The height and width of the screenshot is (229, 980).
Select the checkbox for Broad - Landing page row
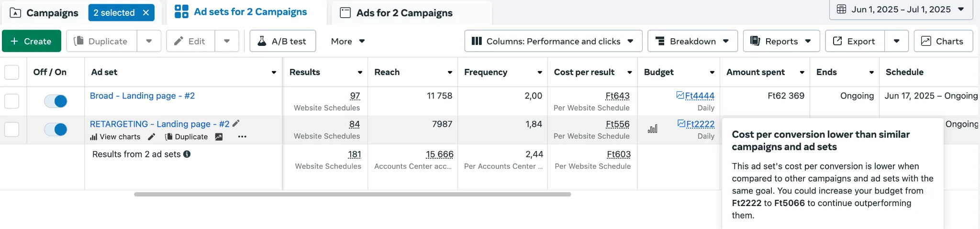(11, 101)
